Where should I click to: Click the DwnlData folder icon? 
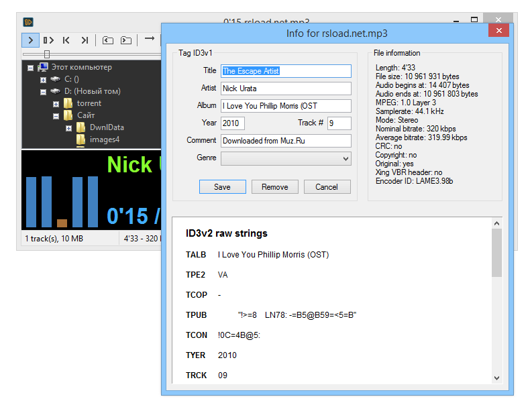click(81, 127)
